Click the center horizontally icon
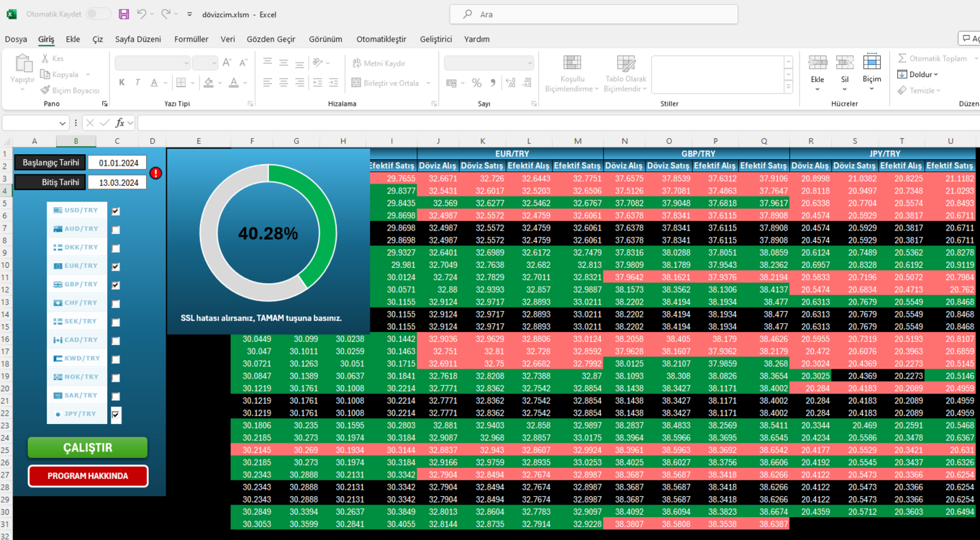This screenshot has width=980, height=540. [x=283, y=83]
